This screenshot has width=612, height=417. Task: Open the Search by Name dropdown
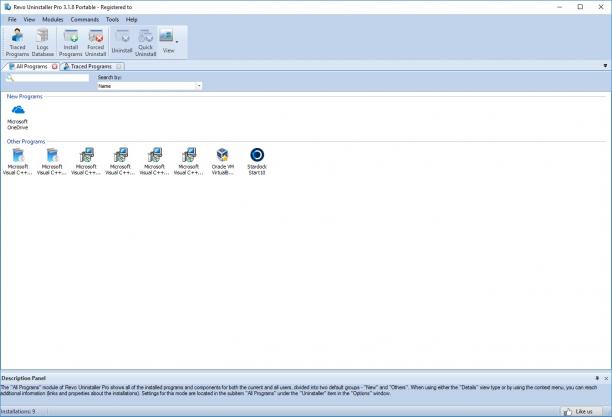click(149, 86)
